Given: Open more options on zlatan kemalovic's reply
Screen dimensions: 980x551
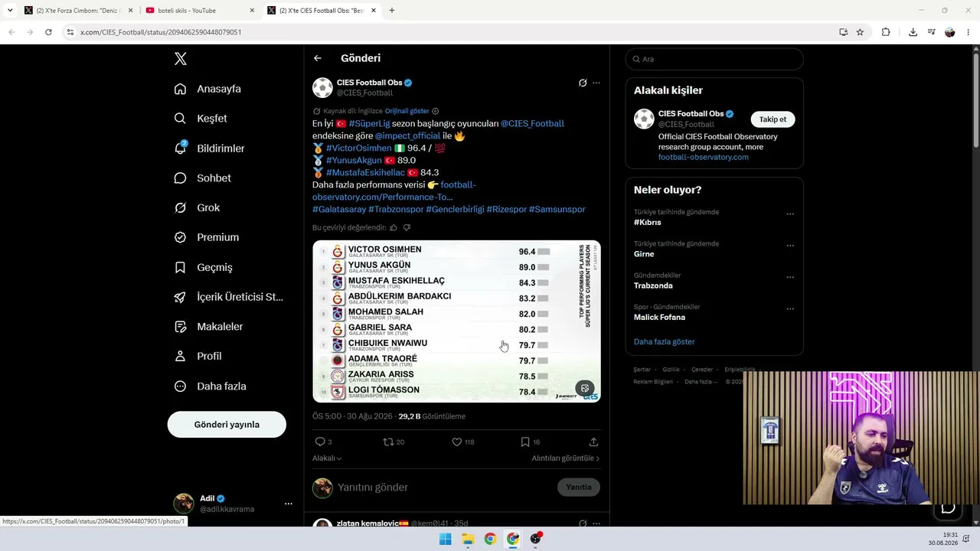Looking at the screenshot, I should pos(596,523).
